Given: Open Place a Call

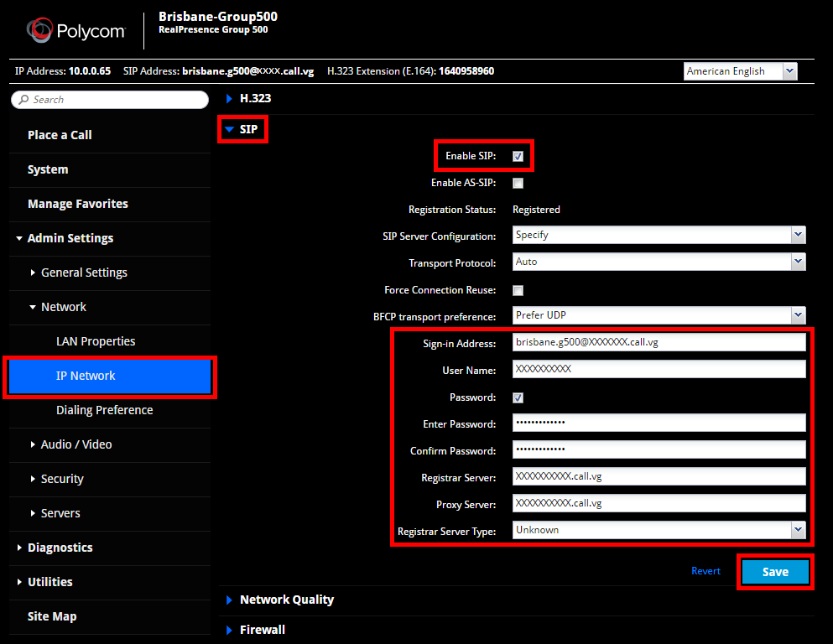Looking at the screenshot, I should click(x=60, y=135).
